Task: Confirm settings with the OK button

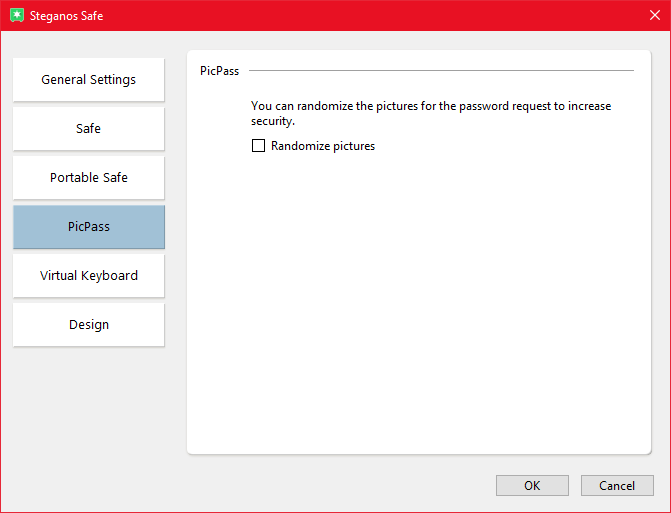Action: [532, 486]
